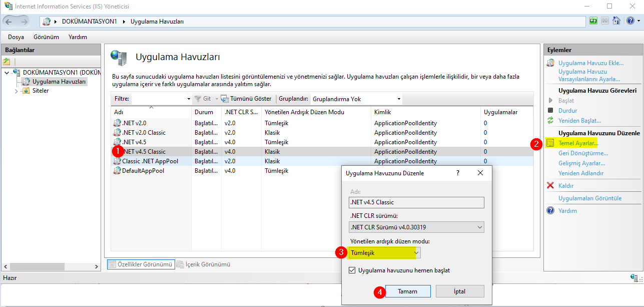Open the Dosya menu
The image size is (644, 307).
point(16,37)
